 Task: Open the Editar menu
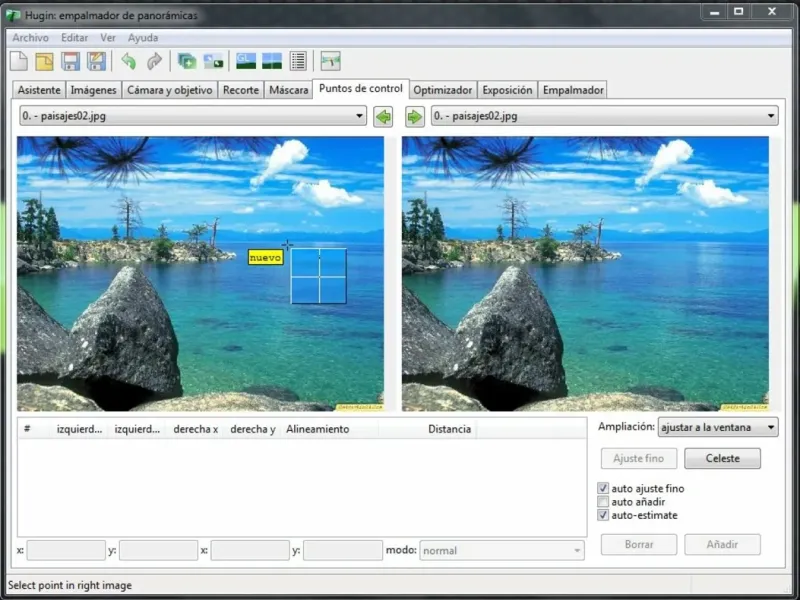[x=74, y=38]
